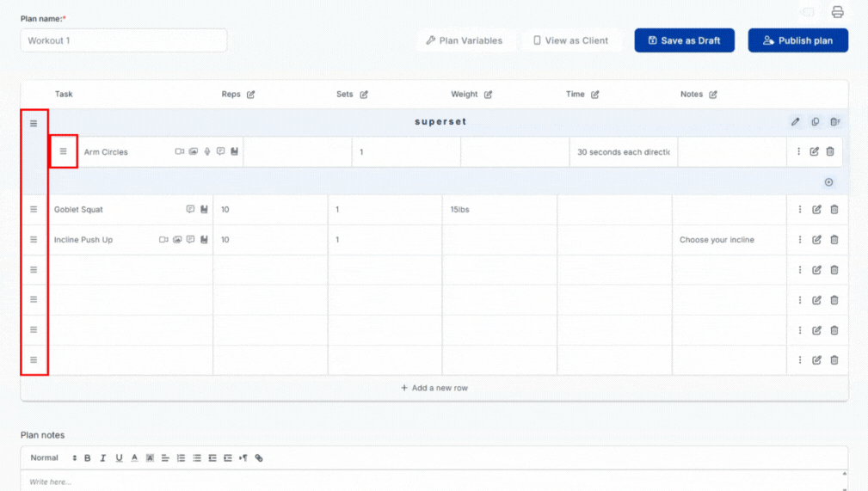Edit the Reps column header

point(251,95)
